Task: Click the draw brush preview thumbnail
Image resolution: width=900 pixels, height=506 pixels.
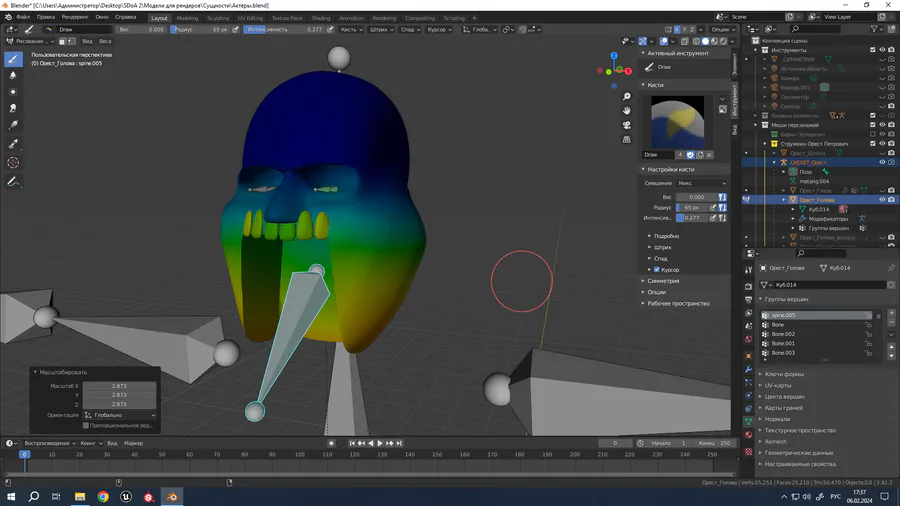Action: pyautogui.click(x=677, y=122)
